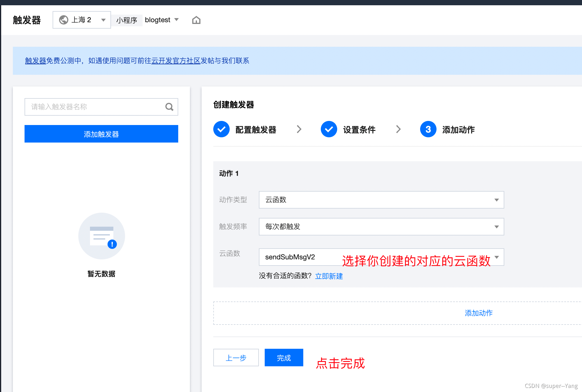Click step 3 circle for 添加动作
Screen dimensions: 582x392
[428, 129]
